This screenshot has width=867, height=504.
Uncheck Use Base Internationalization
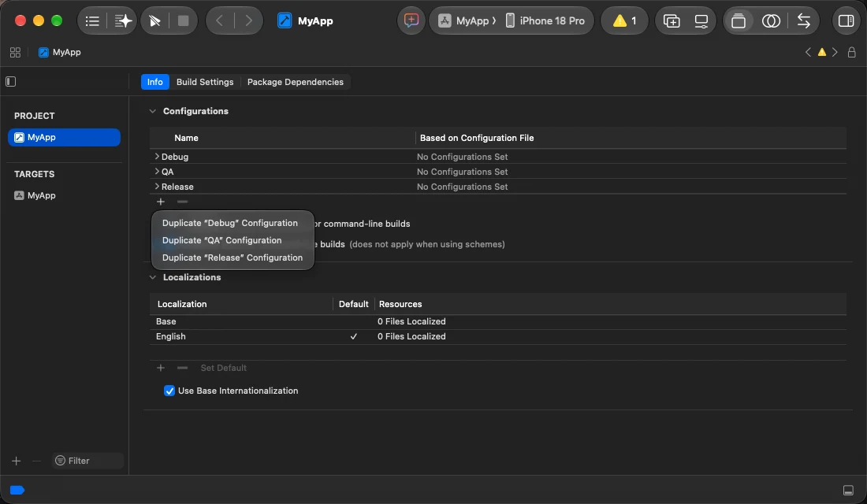[x=169, y=391]
